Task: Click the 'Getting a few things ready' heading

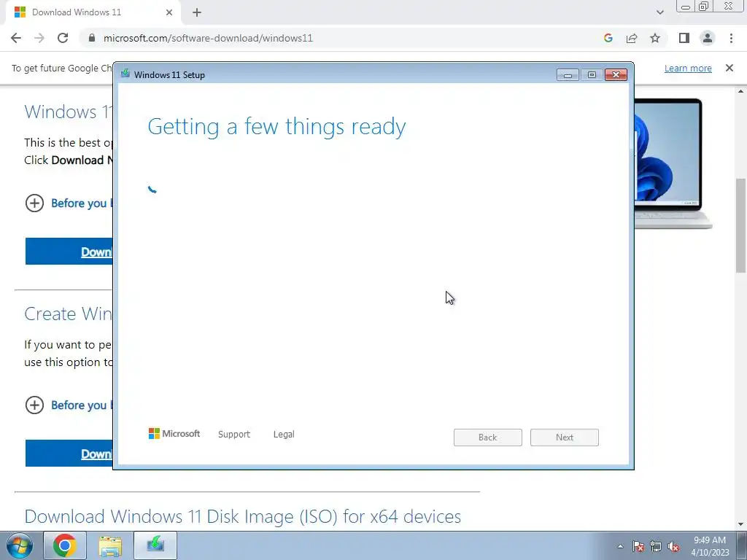Action: pyautogui.click(x=276, y=127)
